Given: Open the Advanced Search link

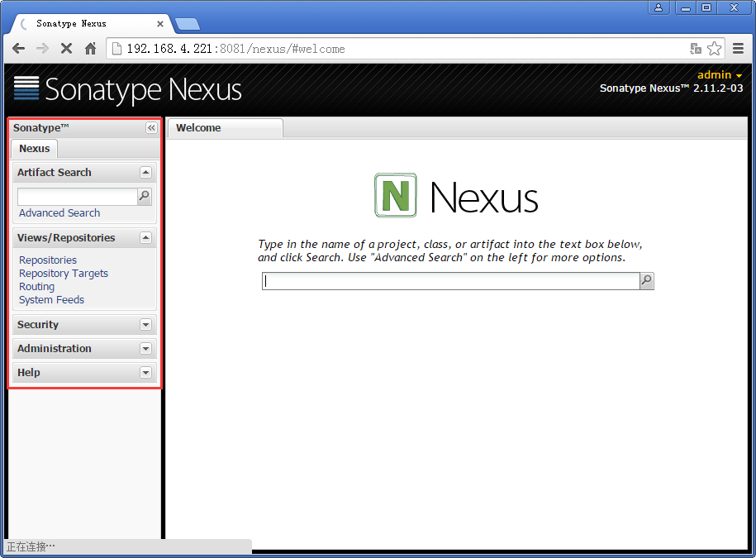Looking at the screenshot, I should click(59, 213).
